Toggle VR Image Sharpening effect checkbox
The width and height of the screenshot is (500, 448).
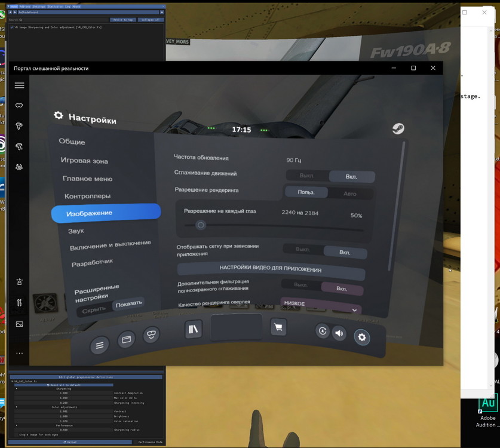coord(12,27)
